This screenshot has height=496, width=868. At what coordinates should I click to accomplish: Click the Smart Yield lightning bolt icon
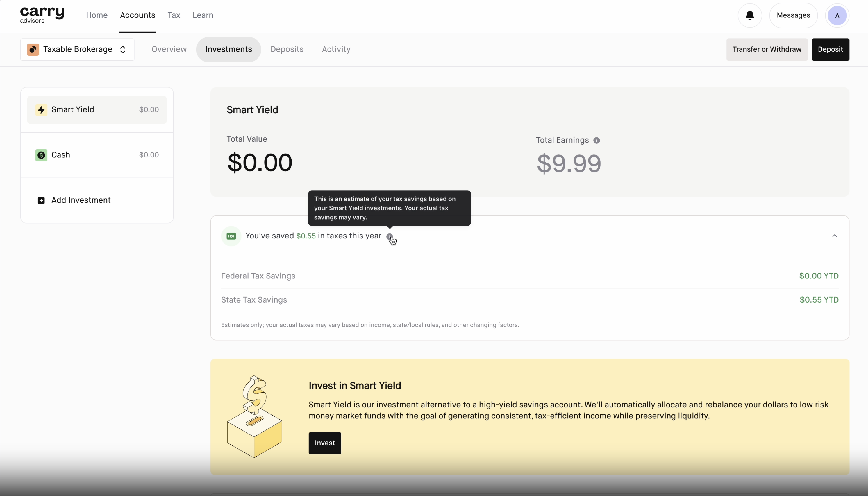[41, 110]
